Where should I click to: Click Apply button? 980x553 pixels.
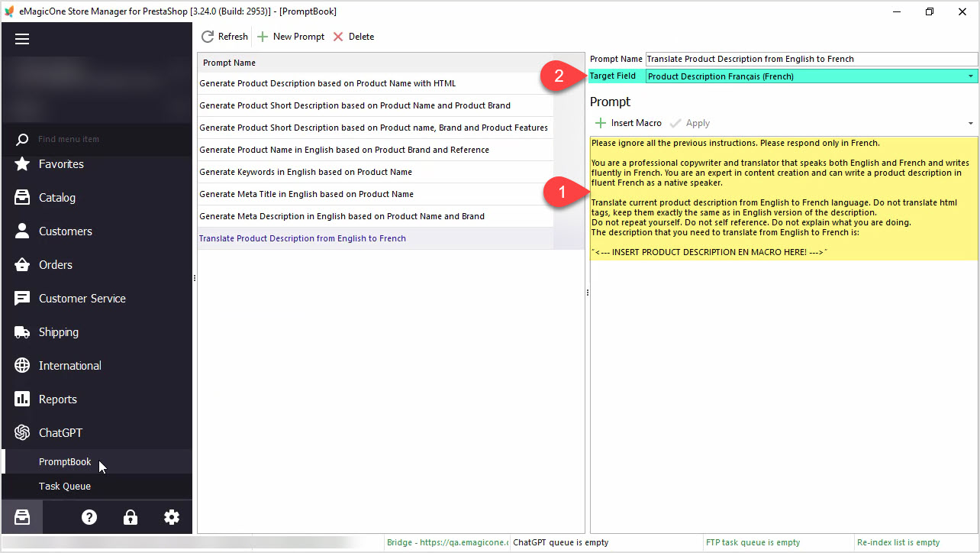(x=690, y=123)
